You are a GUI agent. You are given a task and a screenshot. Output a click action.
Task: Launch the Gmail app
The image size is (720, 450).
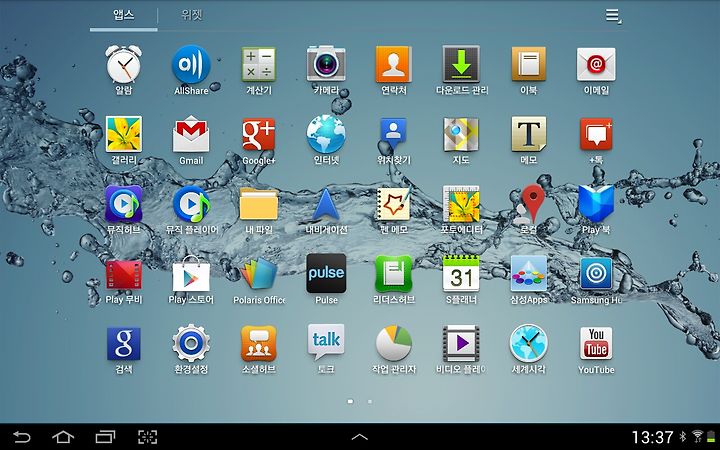191,134
